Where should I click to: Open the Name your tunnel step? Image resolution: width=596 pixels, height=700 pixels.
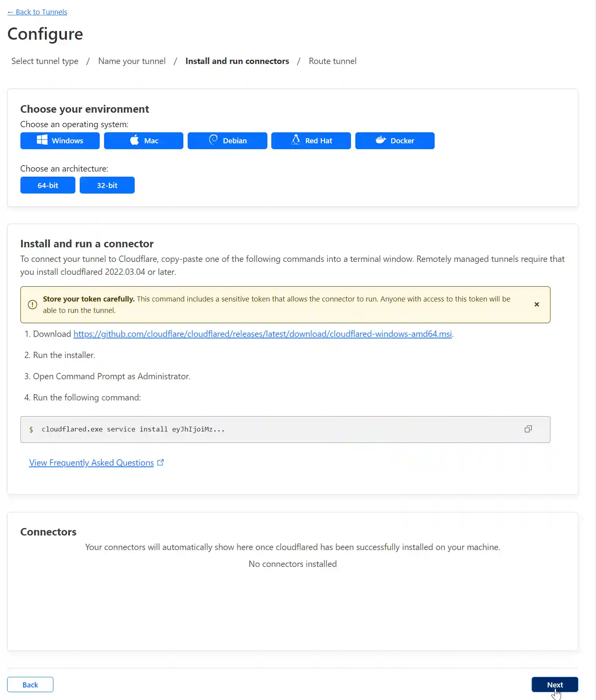point(132,61)
